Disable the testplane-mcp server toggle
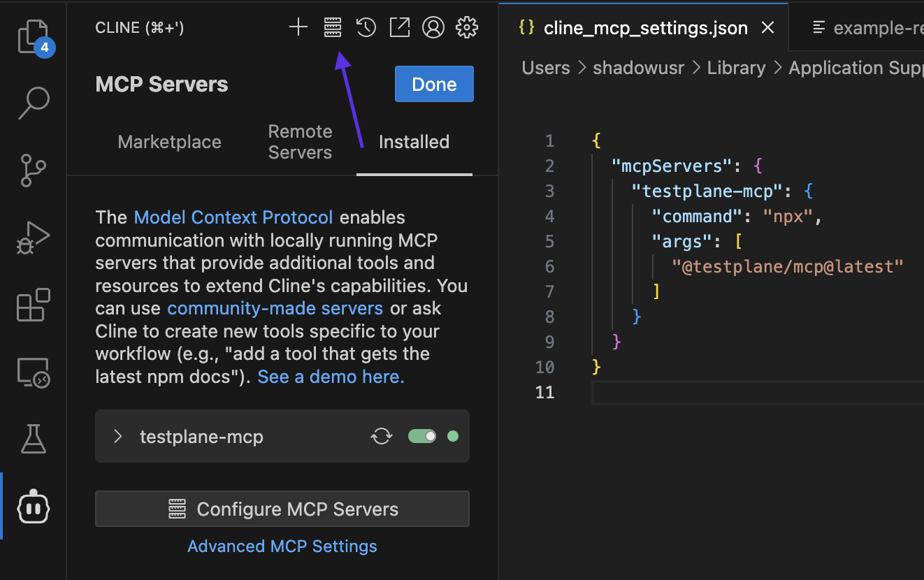The width and height of the screenshot is (924, 580). [422, 437]
